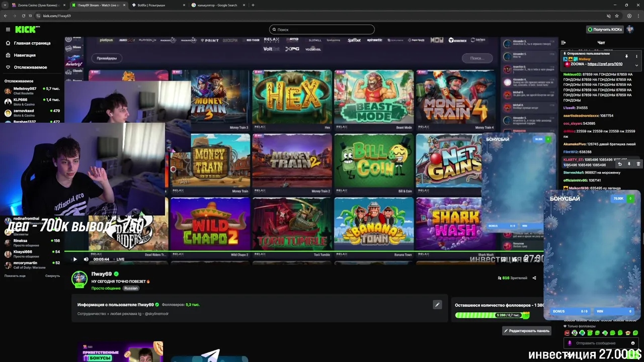Close the l1way69 Stream browser tab

(x=123, y=5)
